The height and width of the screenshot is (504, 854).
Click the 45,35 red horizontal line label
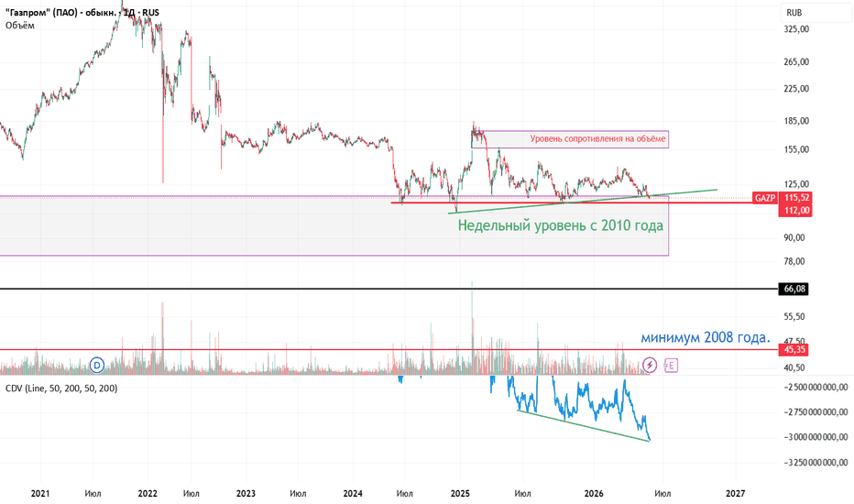coord(794,350)
